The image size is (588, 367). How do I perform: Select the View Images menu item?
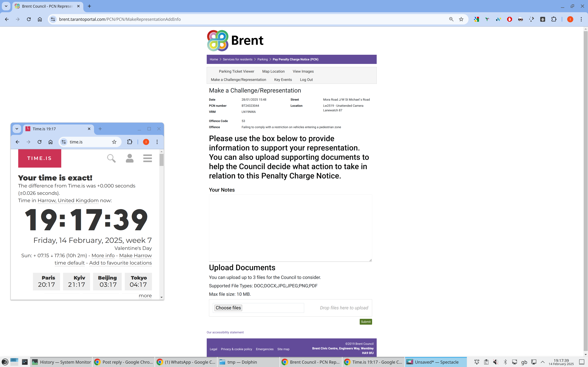click(303, 71)
